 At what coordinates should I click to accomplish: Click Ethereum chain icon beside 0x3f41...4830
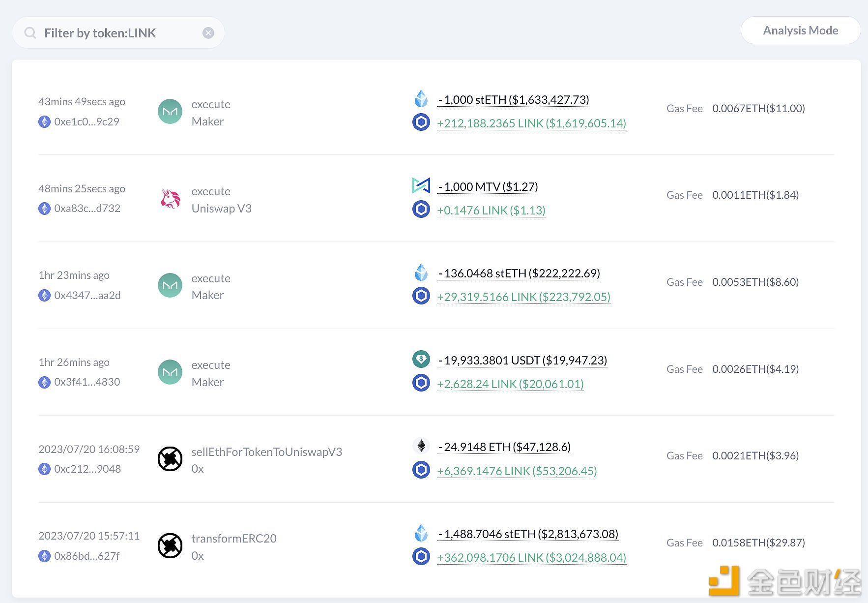[44, 382]
